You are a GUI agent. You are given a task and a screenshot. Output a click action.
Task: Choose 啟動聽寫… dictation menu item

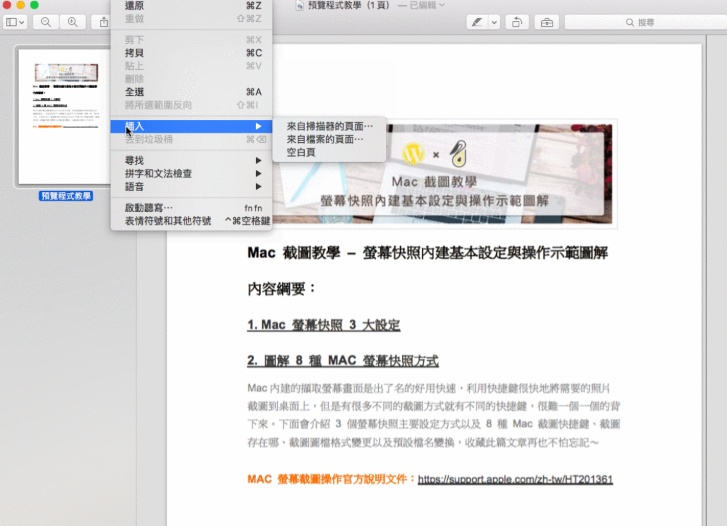191,208
